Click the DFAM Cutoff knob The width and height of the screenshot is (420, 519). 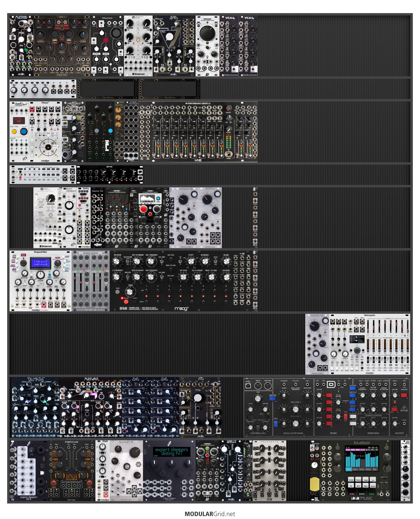191,262
